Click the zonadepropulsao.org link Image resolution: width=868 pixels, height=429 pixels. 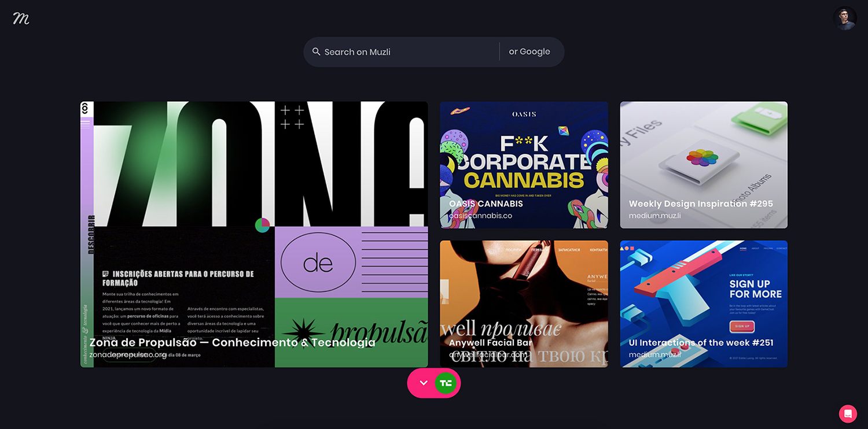[128, 354]
